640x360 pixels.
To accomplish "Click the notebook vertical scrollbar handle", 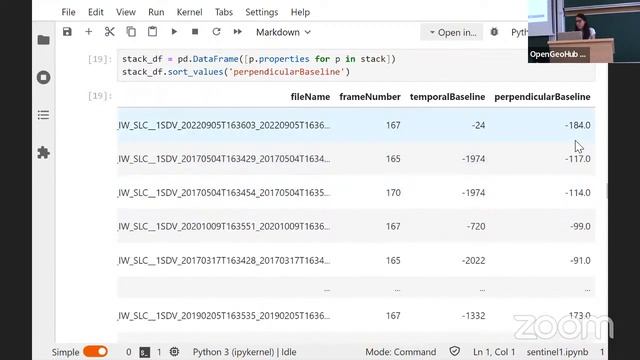I will coord(607,191).
